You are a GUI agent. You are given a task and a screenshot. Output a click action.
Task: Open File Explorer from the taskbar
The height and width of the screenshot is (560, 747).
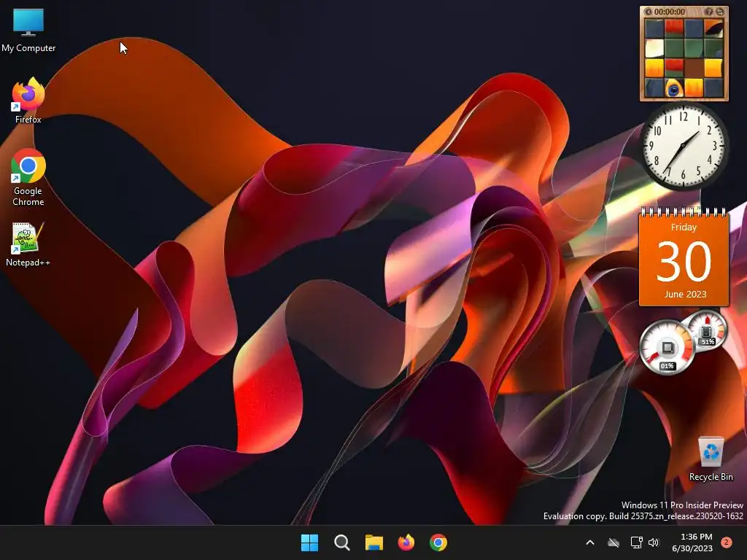pos(374,542)
